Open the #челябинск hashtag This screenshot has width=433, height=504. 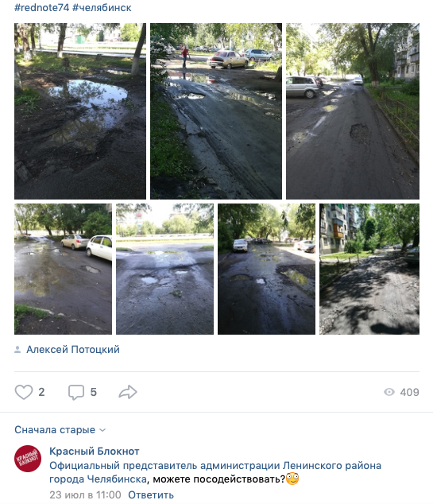[102, 7]
